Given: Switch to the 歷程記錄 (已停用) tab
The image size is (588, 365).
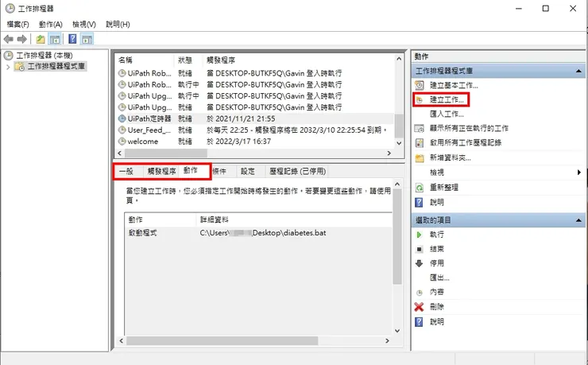Looking at the screenshot, I should (298, 172).
